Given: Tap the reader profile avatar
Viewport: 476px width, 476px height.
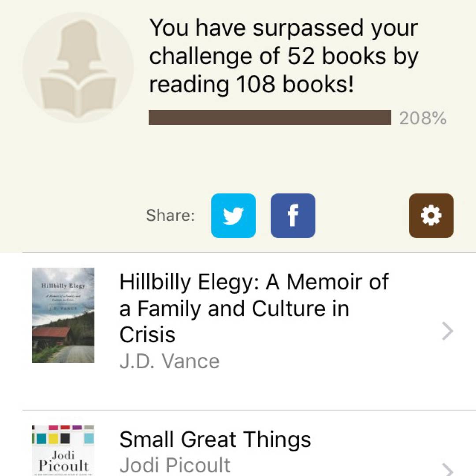Looking at the screenshot, I should point(78,67).
